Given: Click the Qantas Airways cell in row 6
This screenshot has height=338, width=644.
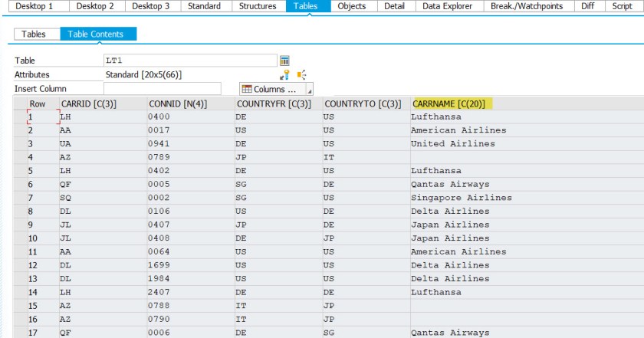Looking at the screenshot, I should click(450, 185).
